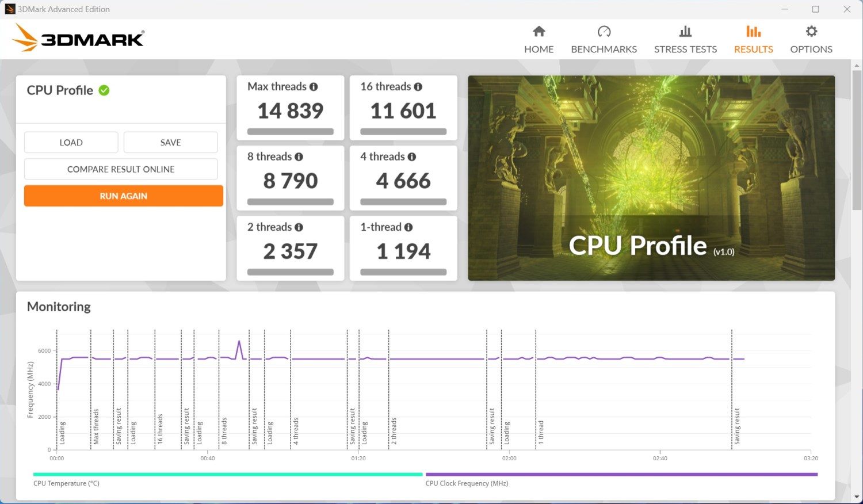The height and width of the screenshot is (504, 863).
Task: Open the Stress Tests section
Action: click(685, 40)
